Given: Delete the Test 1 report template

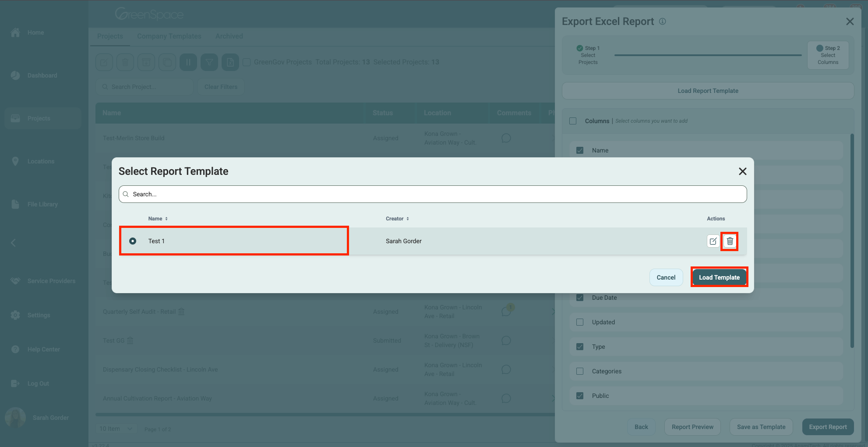Looking at the screenshot, I should click(x=730, y=241).
